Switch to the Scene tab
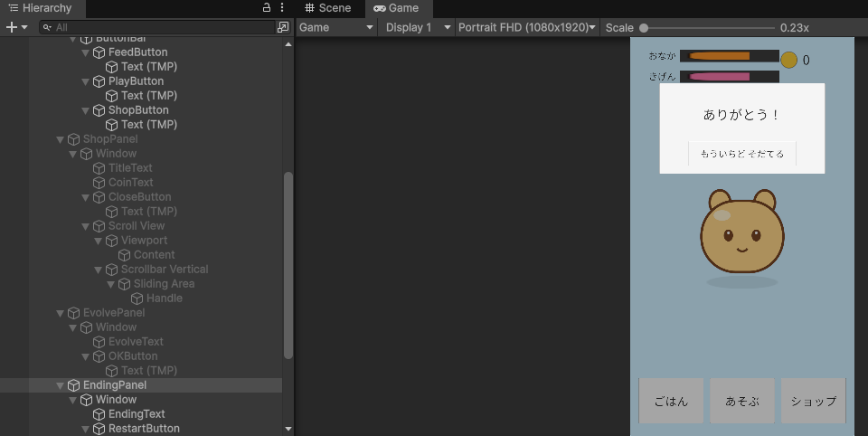The image size is (868, 436). 328,8
